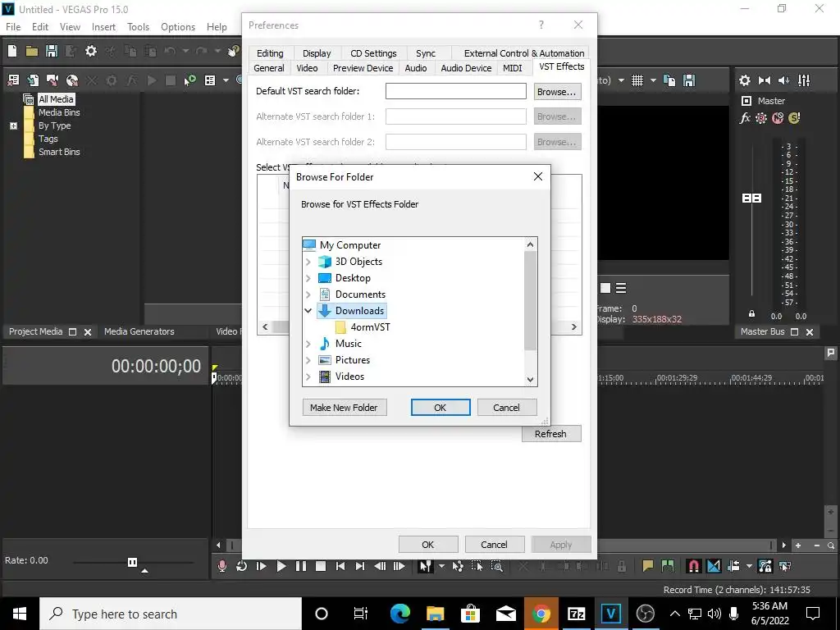Click the Copy Snapshot to Clipboard icon
The width and height of the screenshot is (840, 630).
click(x=669, y=80)
